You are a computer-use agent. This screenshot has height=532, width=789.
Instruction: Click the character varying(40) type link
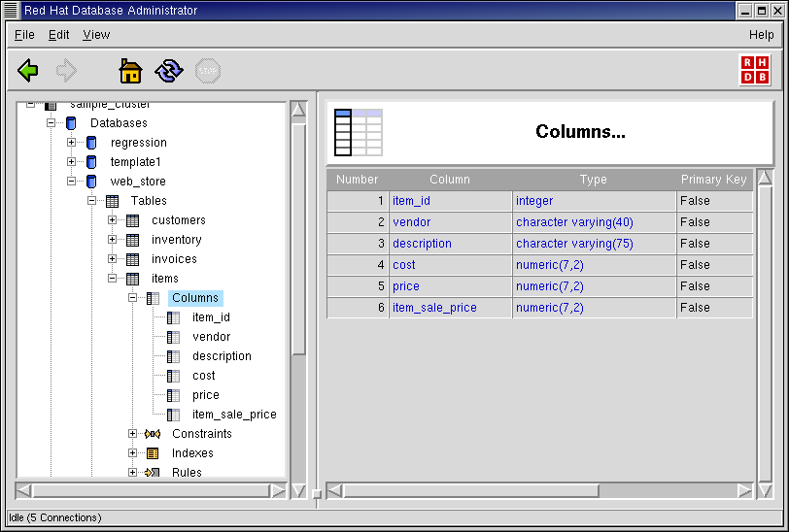[574, 222]
